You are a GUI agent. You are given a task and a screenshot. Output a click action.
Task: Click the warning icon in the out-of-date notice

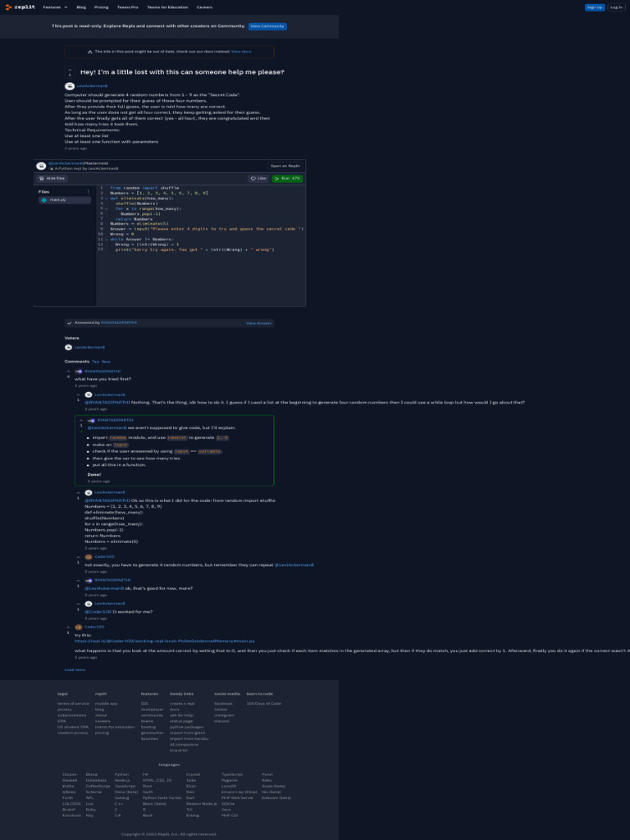pyautogui.click(x=90, y=52)
